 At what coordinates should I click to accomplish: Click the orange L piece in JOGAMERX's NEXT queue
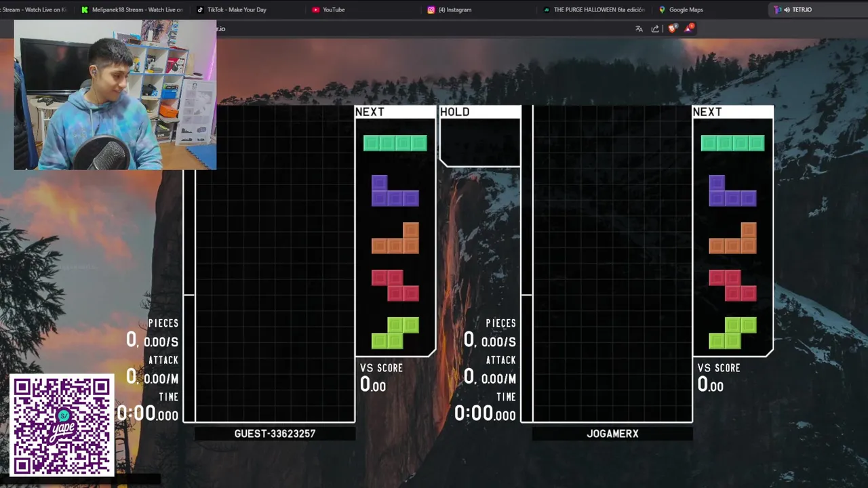pos(733,238)
